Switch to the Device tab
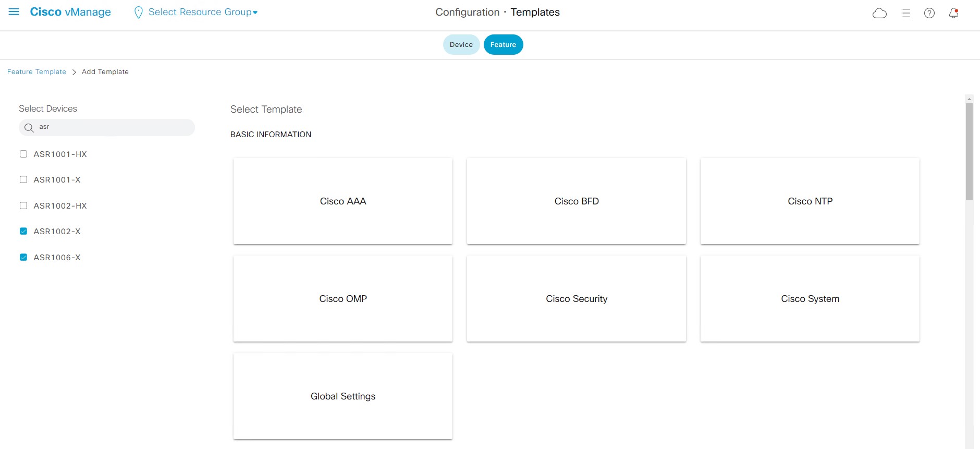980x449 pixels. (461, 44)
